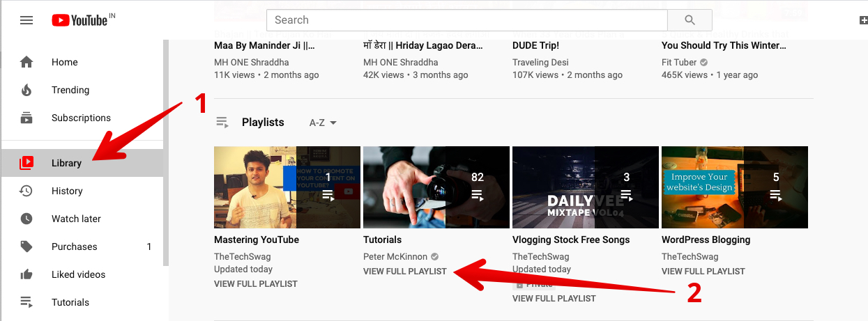View full playlist for WordPress Blogging
Screen dimensions: 868x321
(703, 272)
